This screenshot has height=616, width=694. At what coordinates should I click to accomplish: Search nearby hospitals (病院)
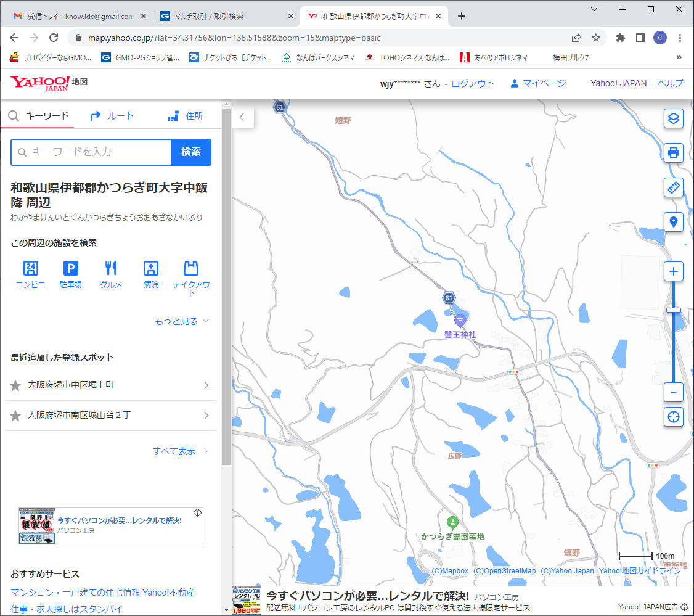click(x=151, y=274)
